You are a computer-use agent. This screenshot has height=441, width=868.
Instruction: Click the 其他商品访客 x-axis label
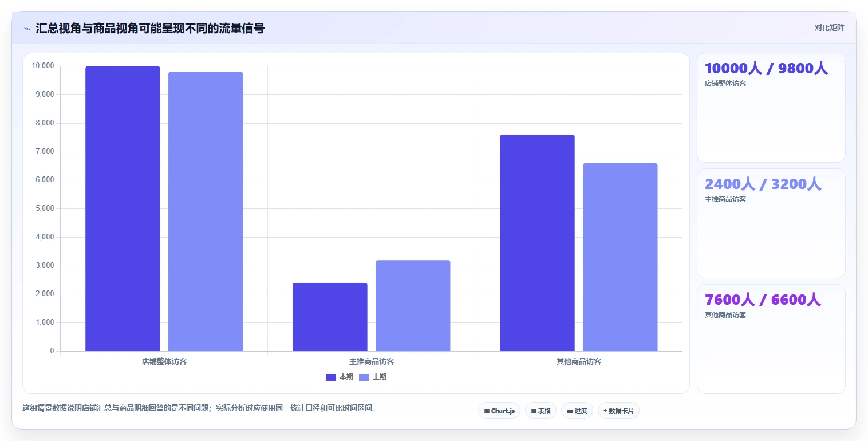tap(579, 362)
